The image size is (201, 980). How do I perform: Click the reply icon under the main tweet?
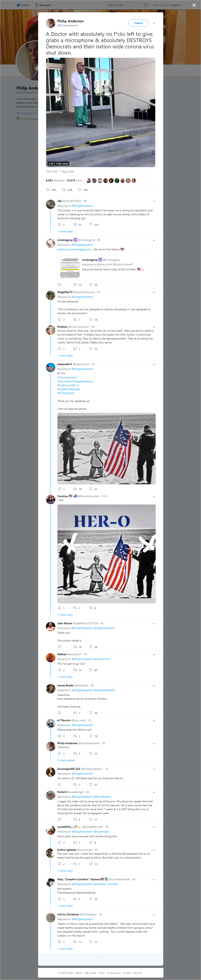coord(48,189)
